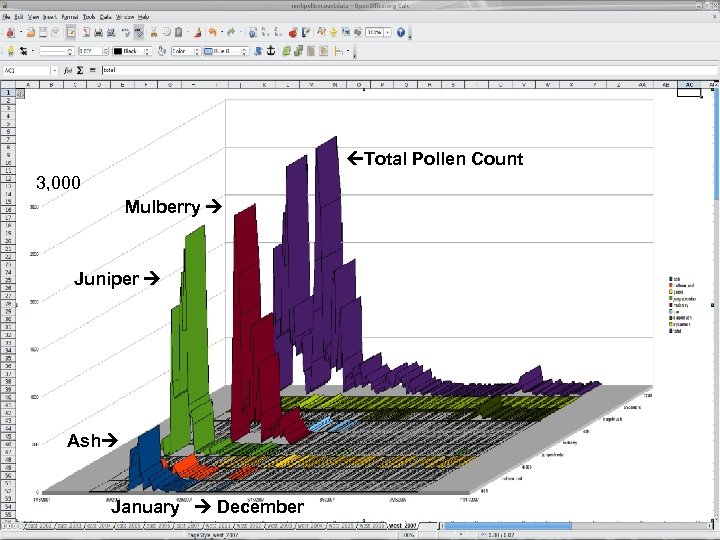This screenshot has height=540, width=720.
Task: Bring the chart to front
Action: tap(286, 51)
